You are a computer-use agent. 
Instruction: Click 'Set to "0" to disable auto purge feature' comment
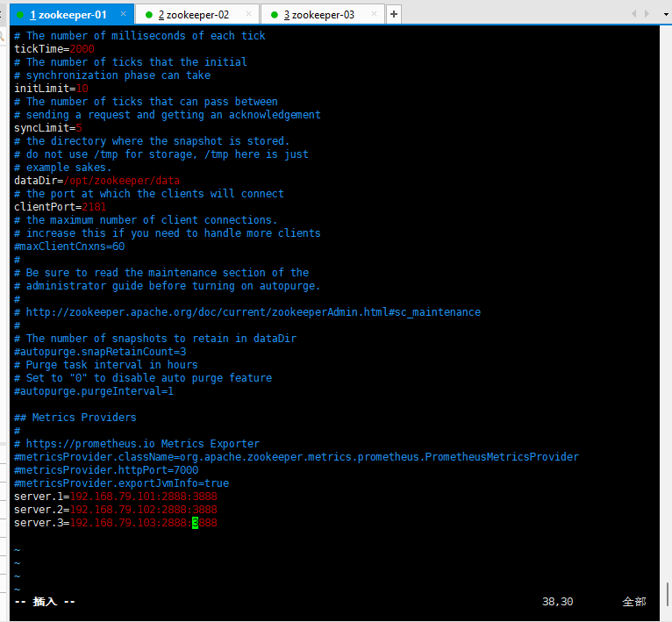pyautogui.click(x=143, y=377)
